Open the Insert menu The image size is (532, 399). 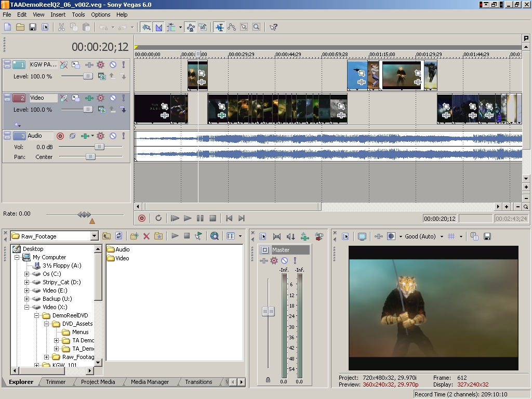tap(58, 15)
